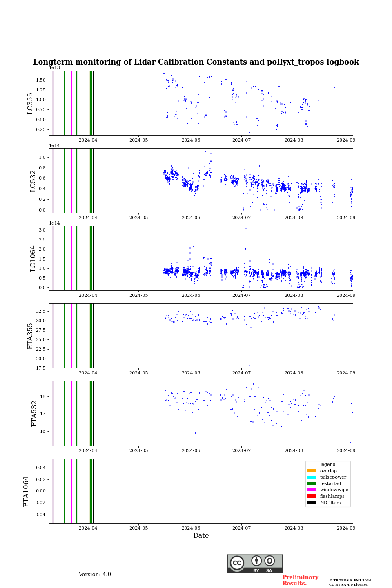Screen dimensions: 392x588
Task: Click the isolated LC355 point near 2024-09
Action: [334, 87]
